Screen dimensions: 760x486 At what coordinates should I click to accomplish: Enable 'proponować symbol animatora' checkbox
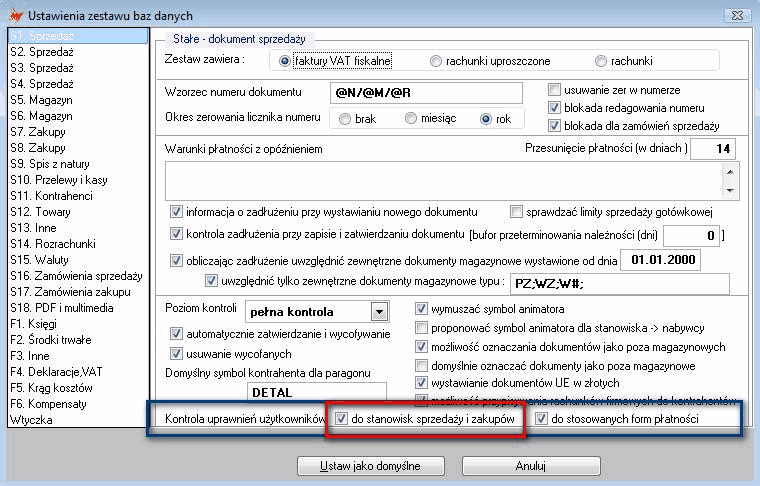(421, 328)
